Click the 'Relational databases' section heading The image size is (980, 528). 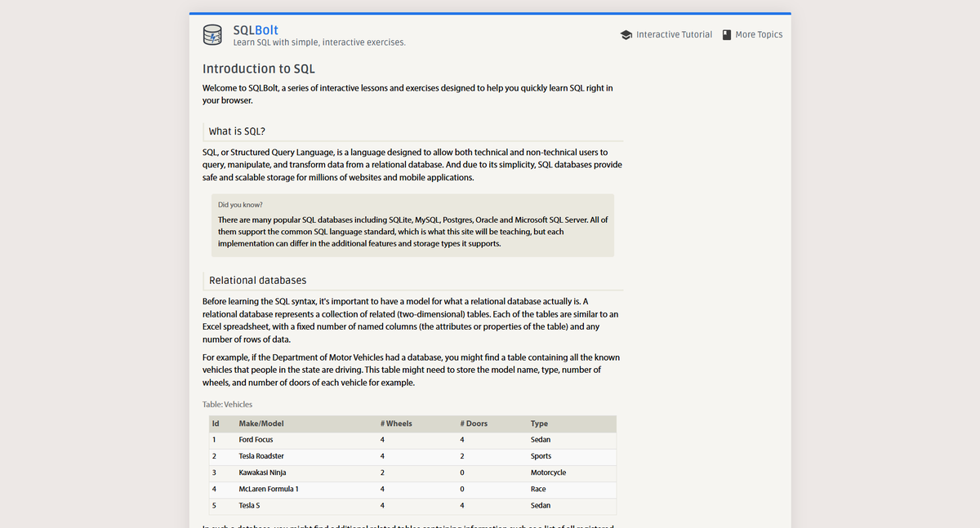[257, 280]
